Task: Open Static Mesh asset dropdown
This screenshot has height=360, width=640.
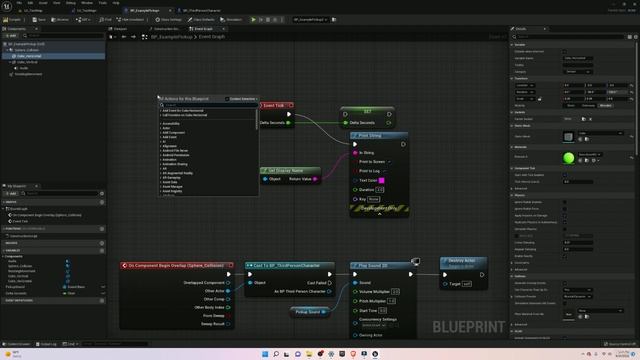Action: (x=601, y=133)
